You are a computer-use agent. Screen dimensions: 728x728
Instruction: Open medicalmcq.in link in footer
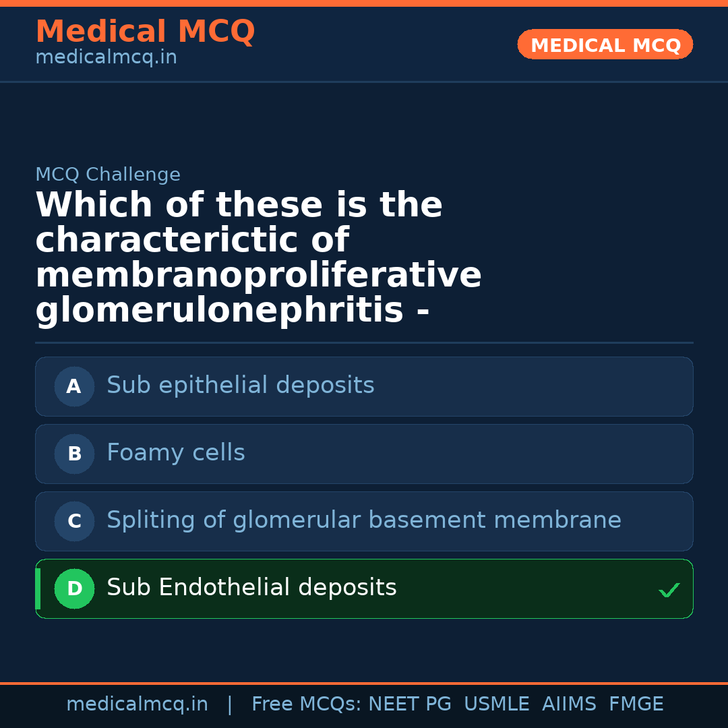(x=137, y=704)
